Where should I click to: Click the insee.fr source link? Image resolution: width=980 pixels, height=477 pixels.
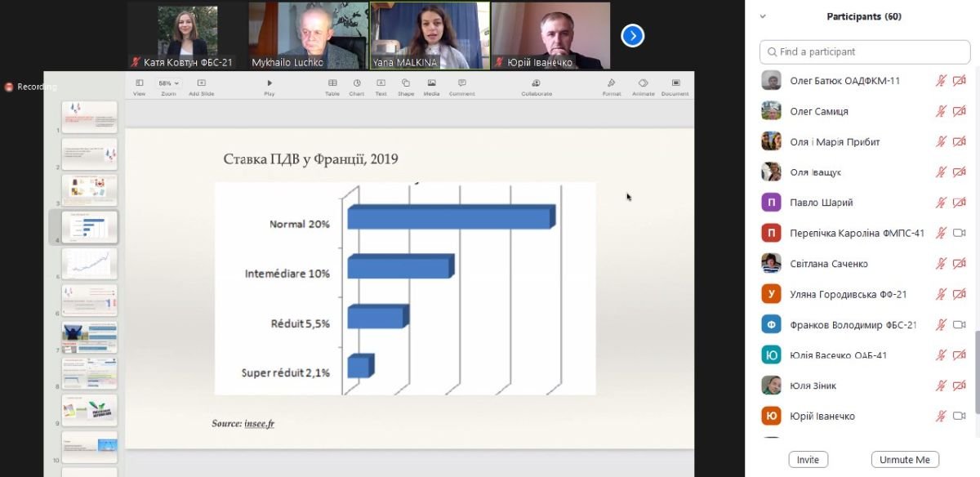pos(259,423)
